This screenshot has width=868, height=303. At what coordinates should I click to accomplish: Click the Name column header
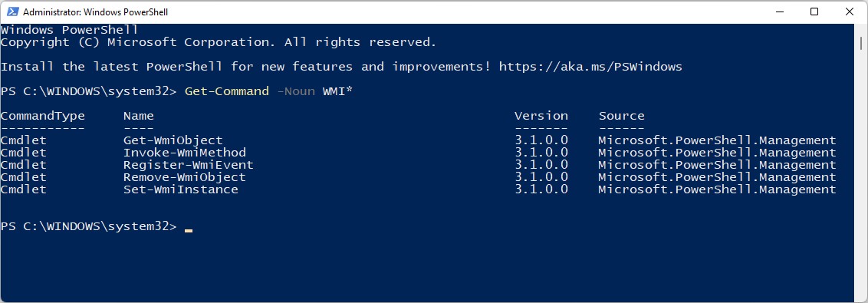[138, 116]
